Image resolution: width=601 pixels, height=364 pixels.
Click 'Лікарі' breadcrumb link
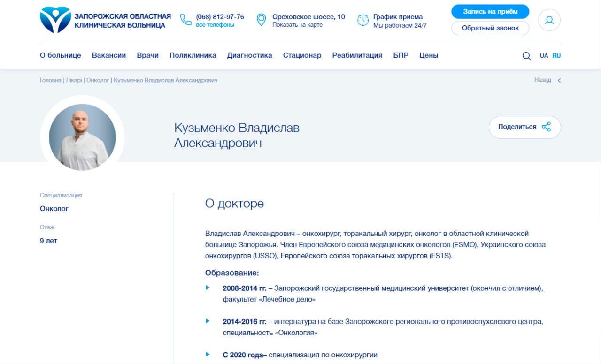74,80
